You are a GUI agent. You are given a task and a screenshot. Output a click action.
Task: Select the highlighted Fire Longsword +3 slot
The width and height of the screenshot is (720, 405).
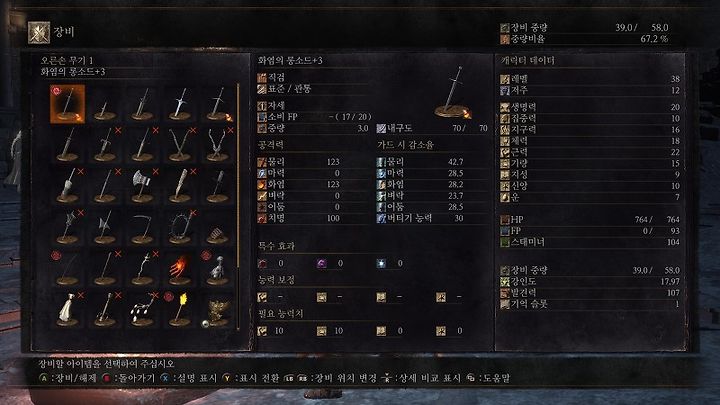(x=68, y=104)
